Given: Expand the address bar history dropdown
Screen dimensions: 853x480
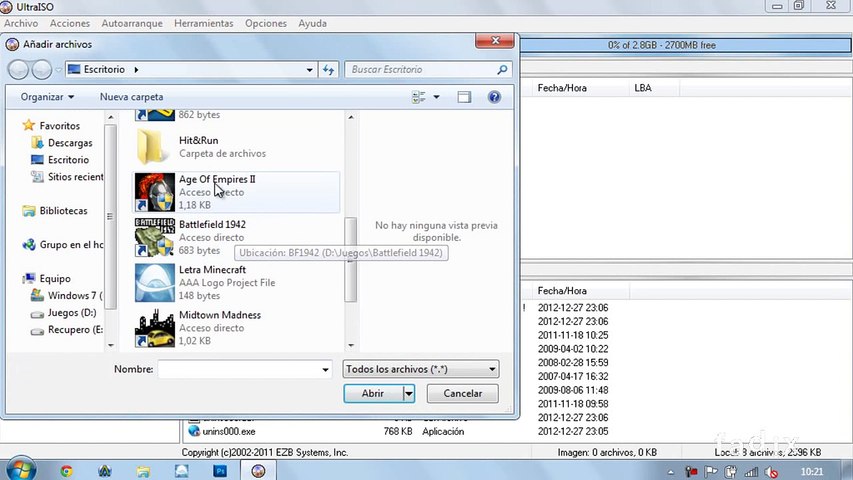Looking at the screenshot, I should pos(309,70).
